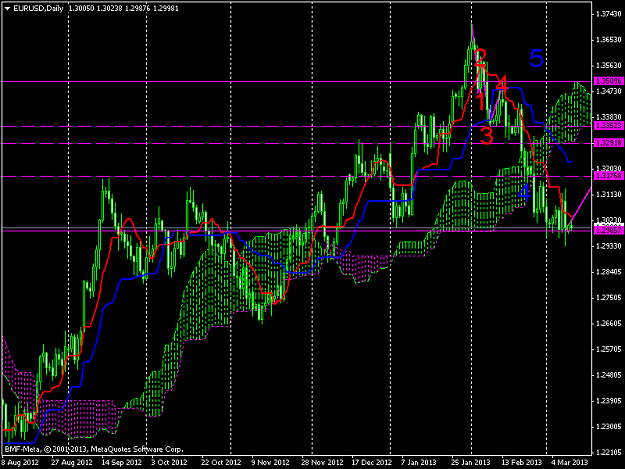Click the 1.33523 magenta price tag
This screenshot has width=625, height=469.
coord(608,126)
